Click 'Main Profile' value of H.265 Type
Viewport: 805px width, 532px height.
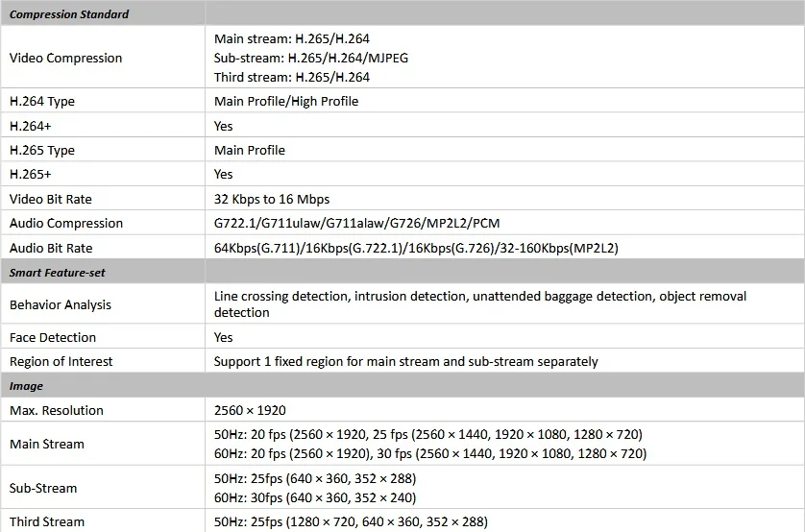[x=250, y=151]
